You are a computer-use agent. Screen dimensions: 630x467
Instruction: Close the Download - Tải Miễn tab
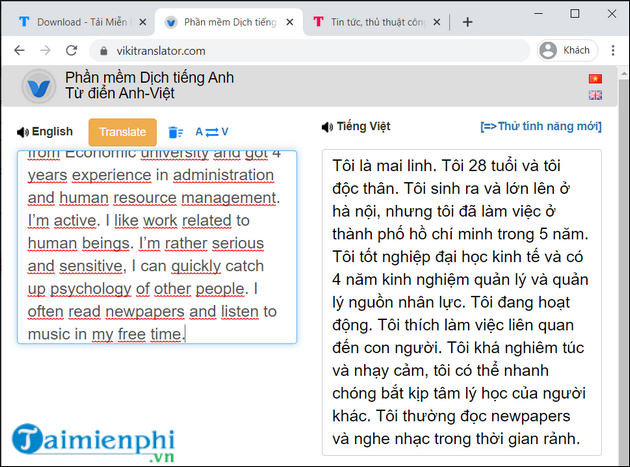click(143, 23)
